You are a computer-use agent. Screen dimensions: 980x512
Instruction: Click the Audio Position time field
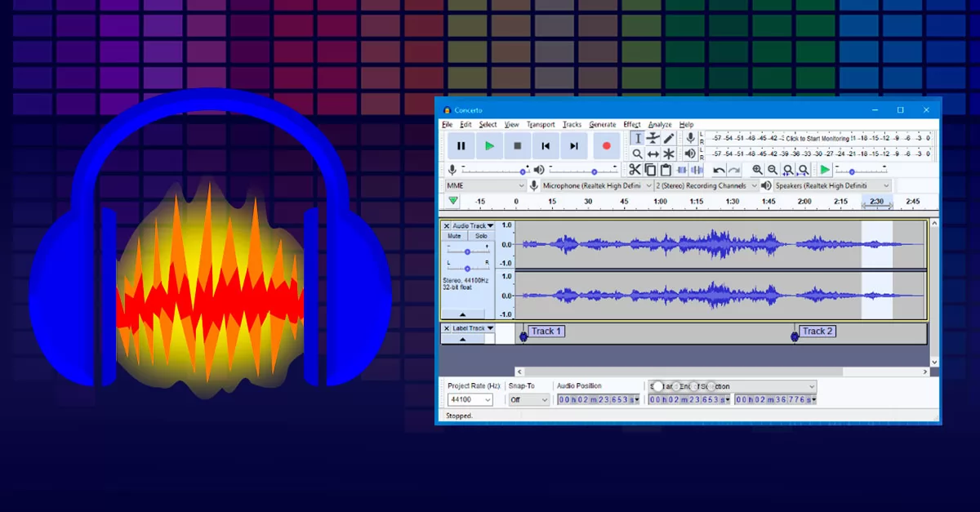599,400
